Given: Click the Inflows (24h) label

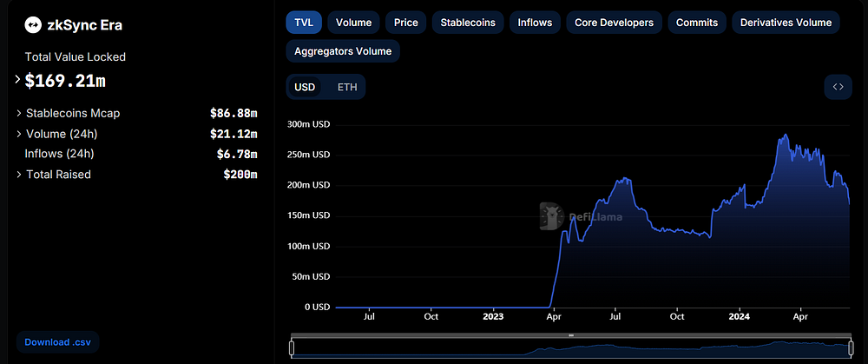Looking at the screenshot, I should point(59,154).
